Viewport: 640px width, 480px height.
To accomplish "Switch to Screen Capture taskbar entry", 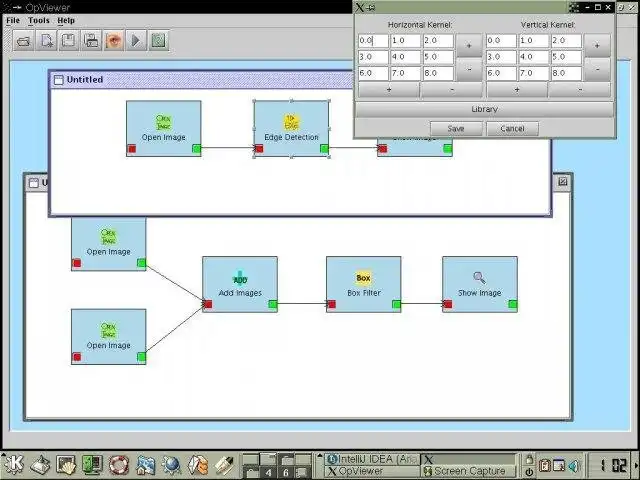I will tap(469, 471).
